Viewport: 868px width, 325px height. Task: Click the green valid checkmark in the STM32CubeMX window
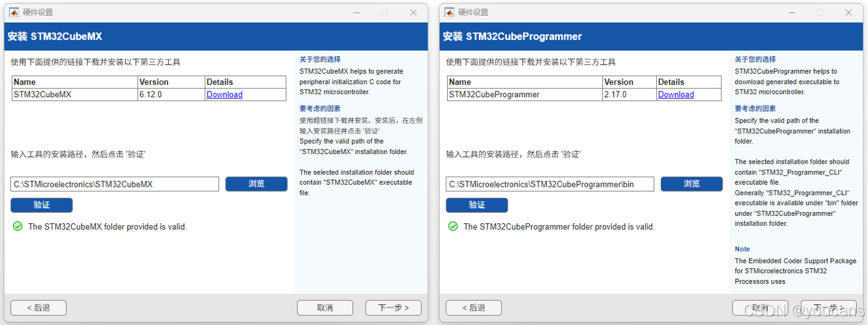click(18, 226)
